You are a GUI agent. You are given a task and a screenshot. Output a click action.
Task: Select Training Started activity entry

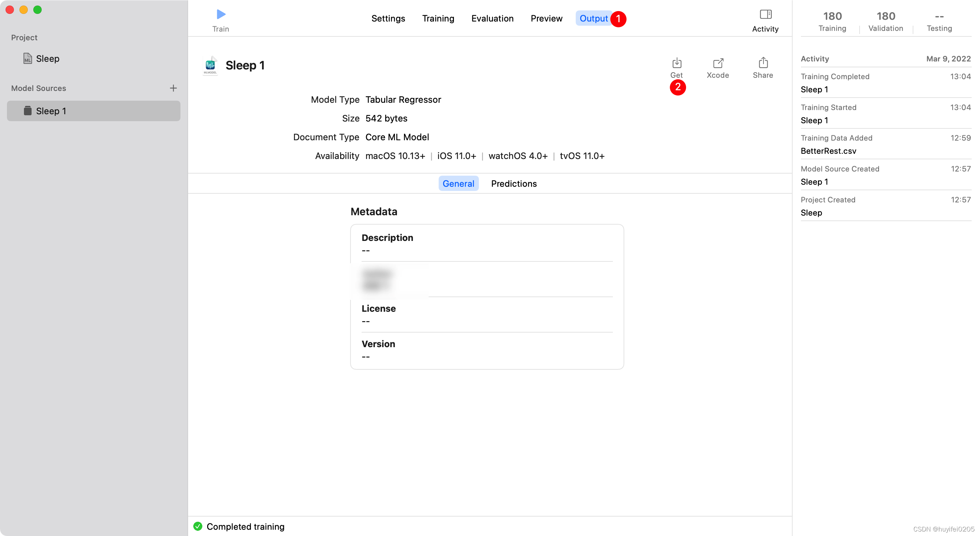point(886,114)
